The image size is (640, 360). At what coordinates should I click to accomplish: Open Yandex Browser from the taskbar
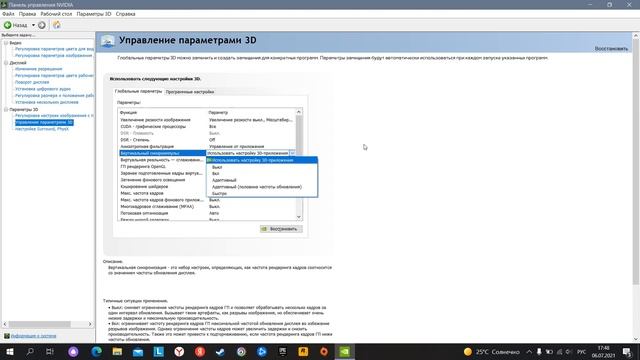coord(179,352)
